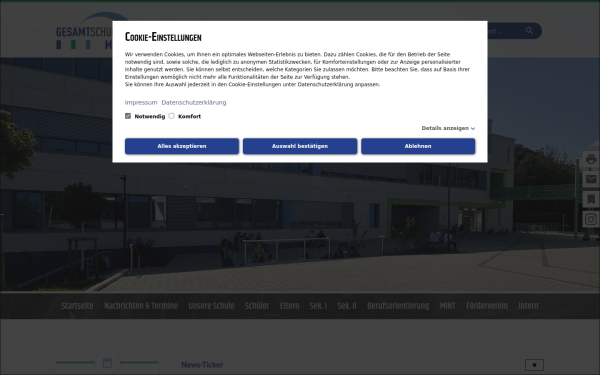Open the Unsere Schule menu
600x375 pixels.
tap(211, 306)
